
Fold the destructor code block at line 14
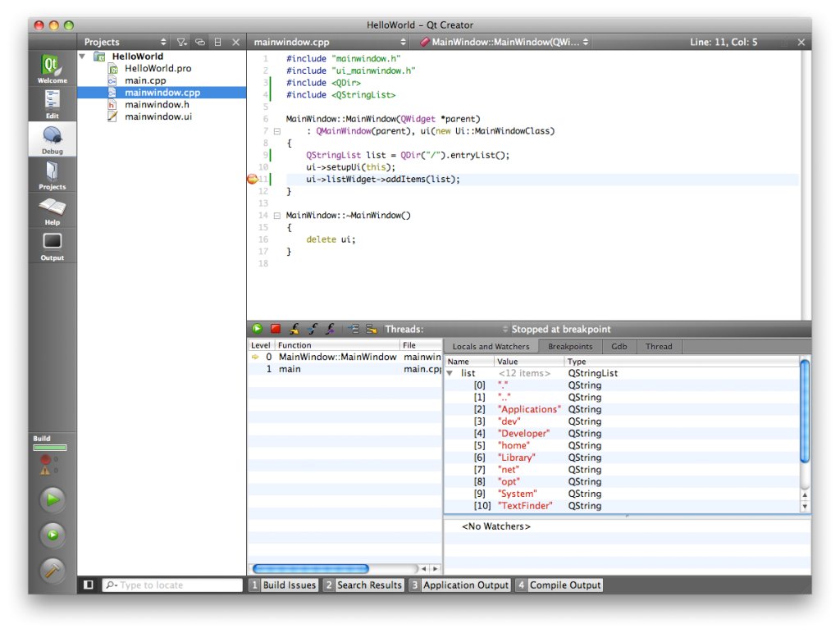point(277,216)
